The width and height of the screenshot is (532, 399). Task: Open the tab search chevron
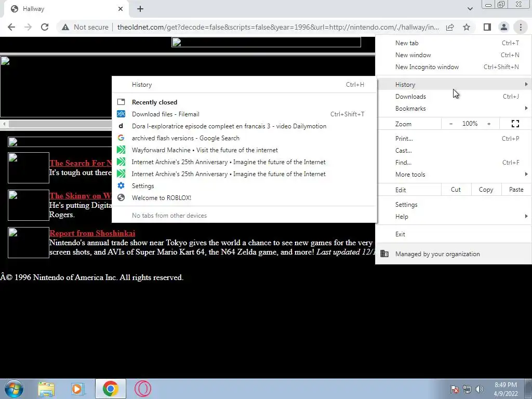(470, 9)
